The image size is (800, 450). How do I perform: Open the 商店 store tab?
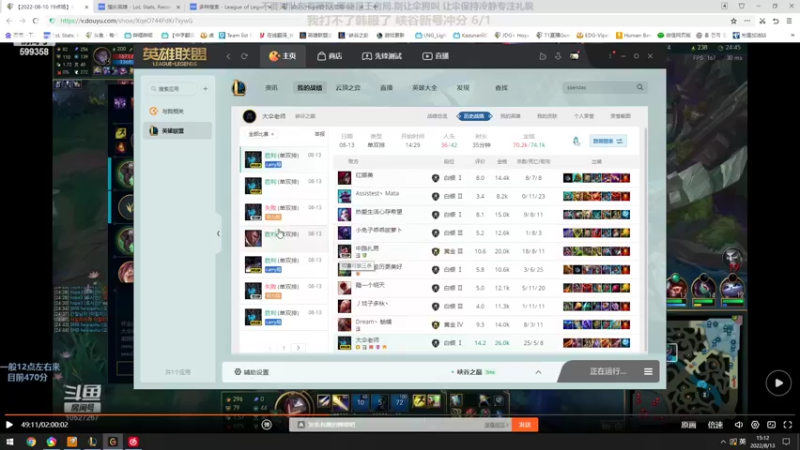(329, 56)
